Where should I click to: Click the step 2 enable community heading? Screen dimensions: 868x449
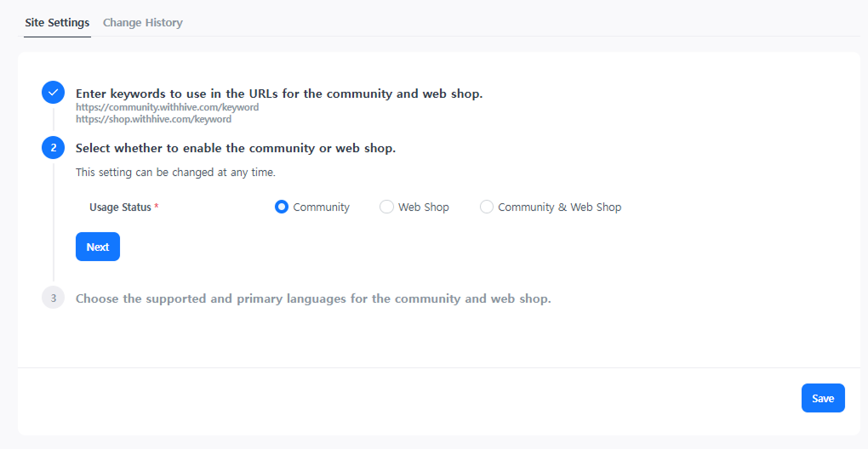(x=236, y=148)
